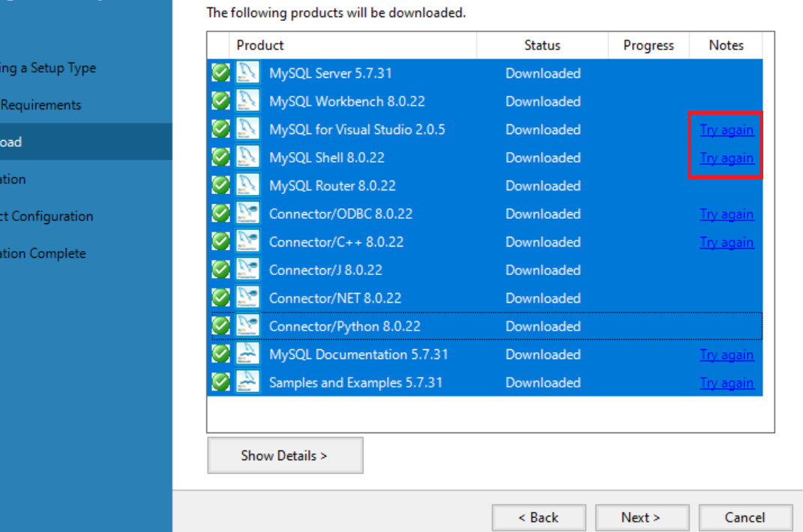Click the Connector/C++ 8.0.22 product icon
Viewport: 803px width, 532px height.
pyautogui.click(x=248, y=242)
